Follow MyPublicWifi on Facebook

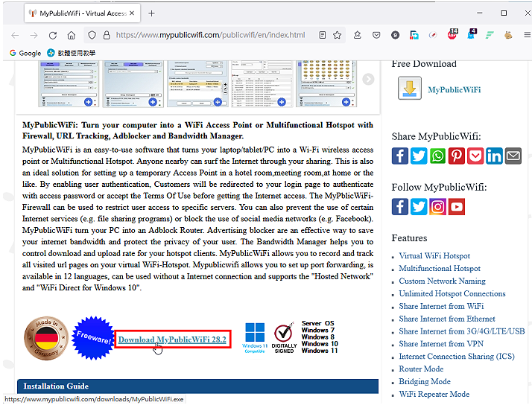tap(400, 207)
